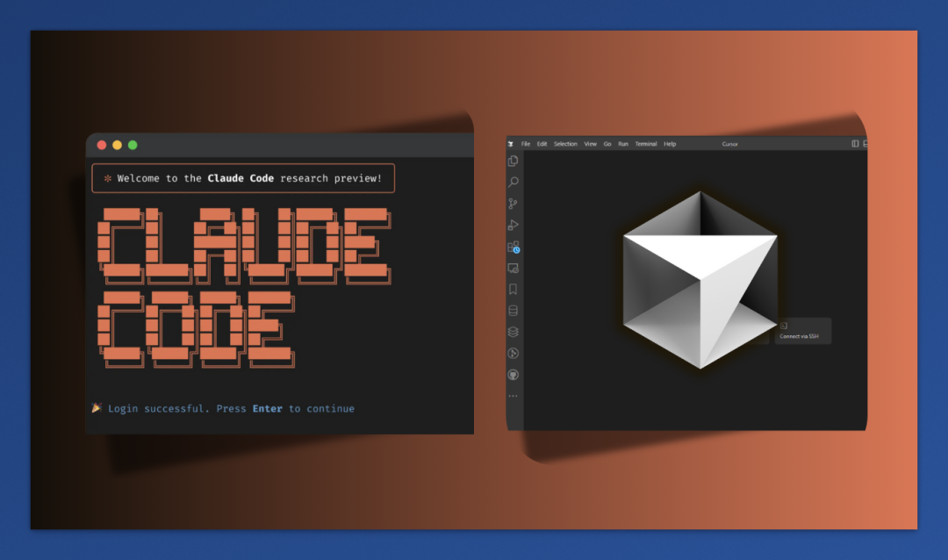
Task: Open the GitHub icon in Cursor's sidebar
Action: coord(513,375)
